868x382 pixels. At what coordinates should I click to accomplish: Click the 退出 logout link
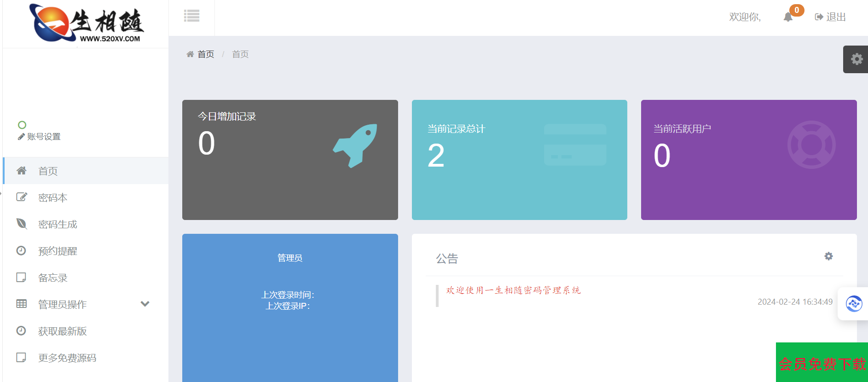pos(830,17)
